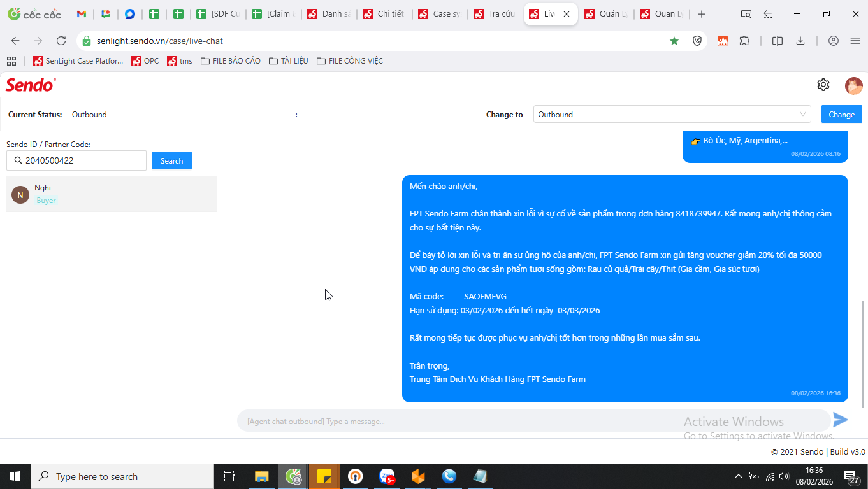Open the browser profile icon
Screen dimensions: 868x489
pos(834,41)
